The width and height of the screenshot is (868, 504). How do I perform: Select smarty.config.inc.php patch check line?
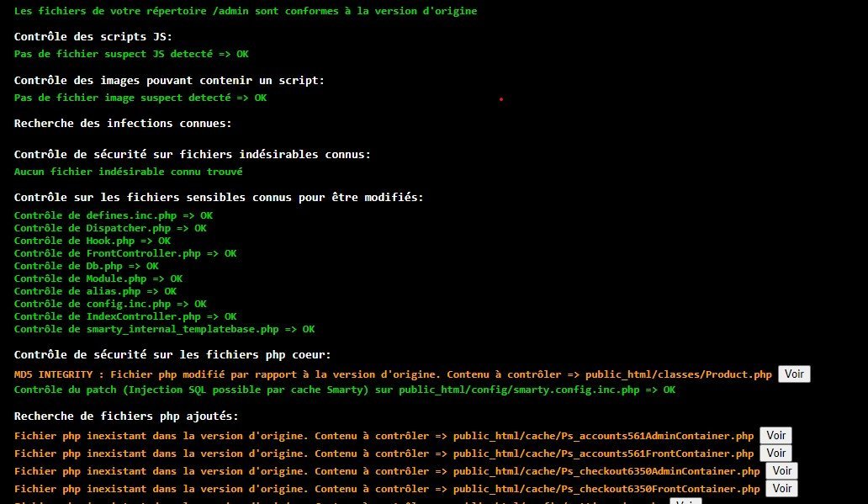tap(344, 390)
